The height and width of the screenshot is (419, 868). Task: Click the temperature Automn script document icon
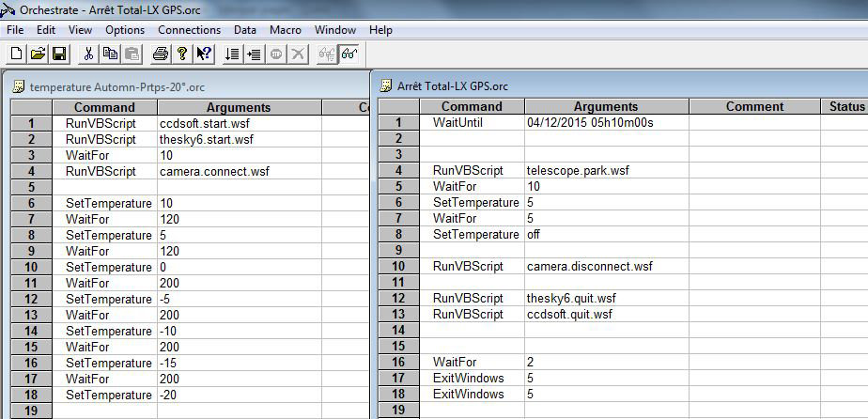click(x=20, y=86)
